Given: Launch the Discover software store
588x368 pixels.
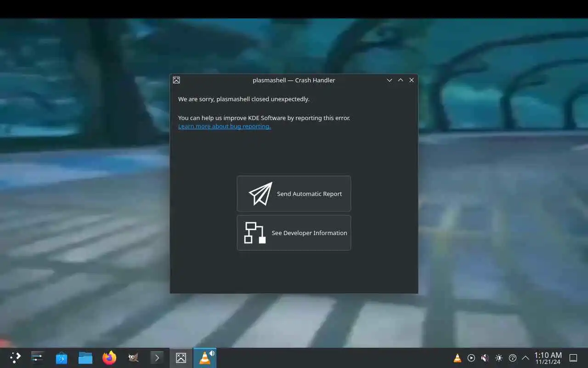Looking at the screenshot, I should click(62, 358).
